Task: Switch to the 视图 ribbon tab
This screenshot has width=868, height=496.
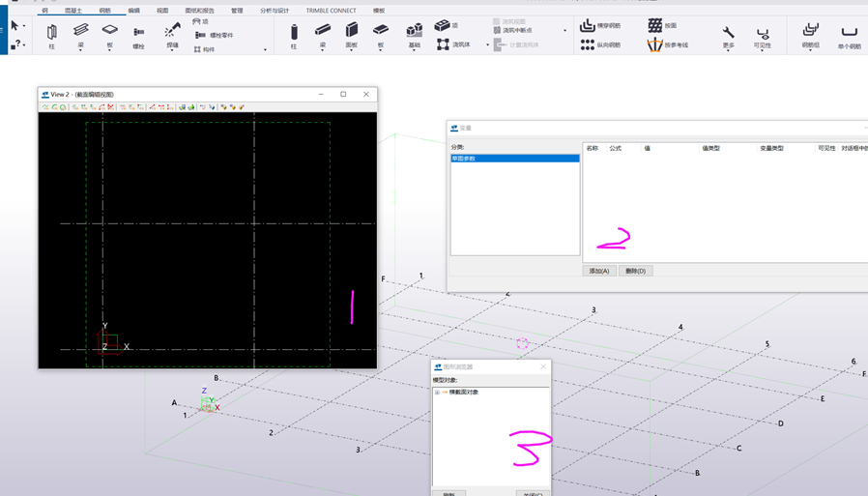Action: pos(162,11)
